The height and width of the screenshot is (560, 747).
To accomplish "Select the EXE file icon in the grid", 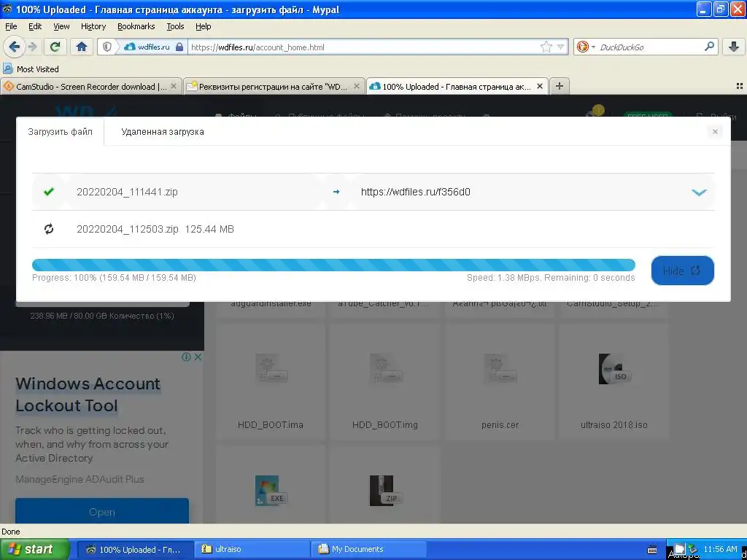I will [270, 491].
